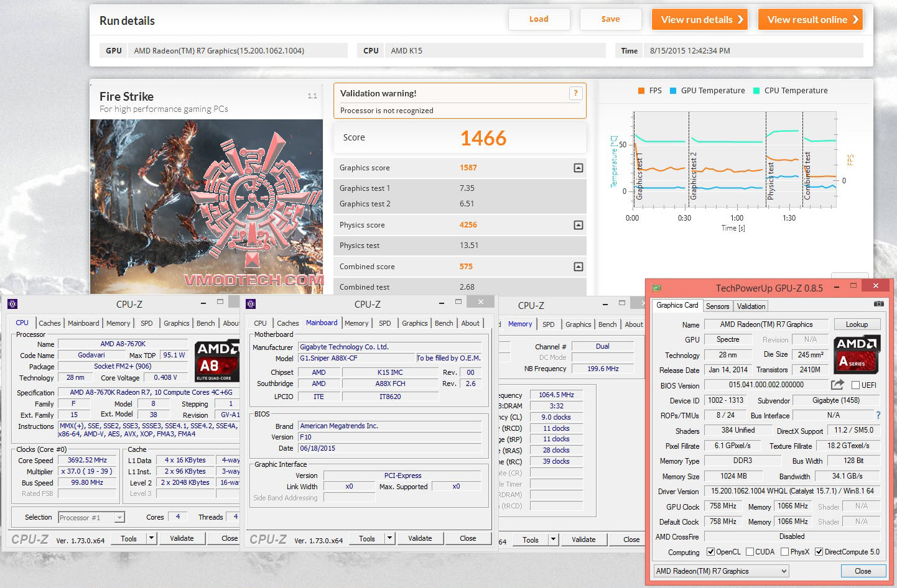Viewport: 897px width, 588px height.
Task: Click the Bus Interface question mark in GPU-Z
Action: coord(878,415)
